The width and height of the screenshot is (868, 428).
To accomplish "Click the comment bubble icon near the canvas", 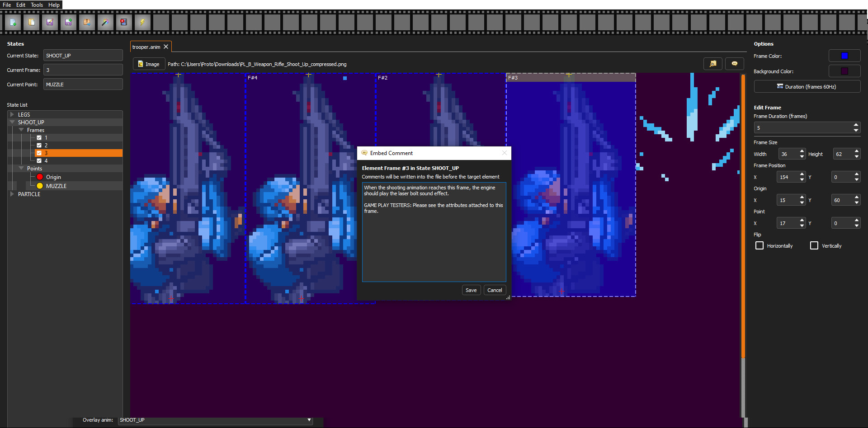I will [734, 64].
